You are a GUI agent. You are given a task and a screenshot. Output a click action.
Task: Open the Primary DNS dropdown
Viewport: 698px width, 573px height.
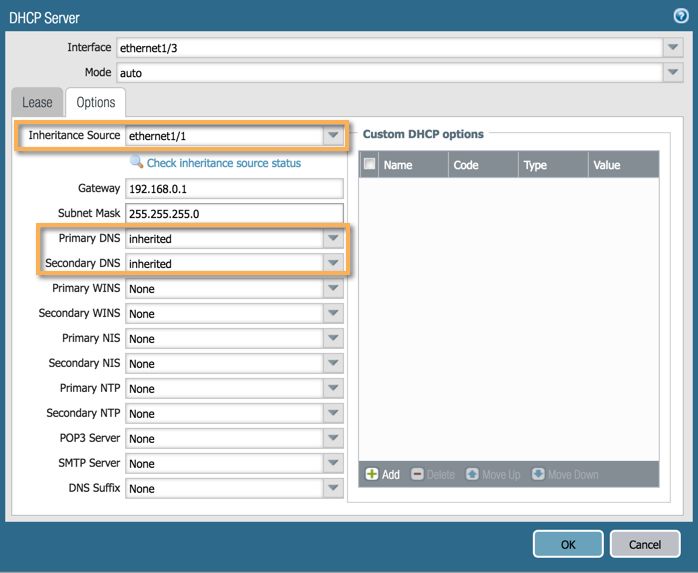(x=332, y=239)
